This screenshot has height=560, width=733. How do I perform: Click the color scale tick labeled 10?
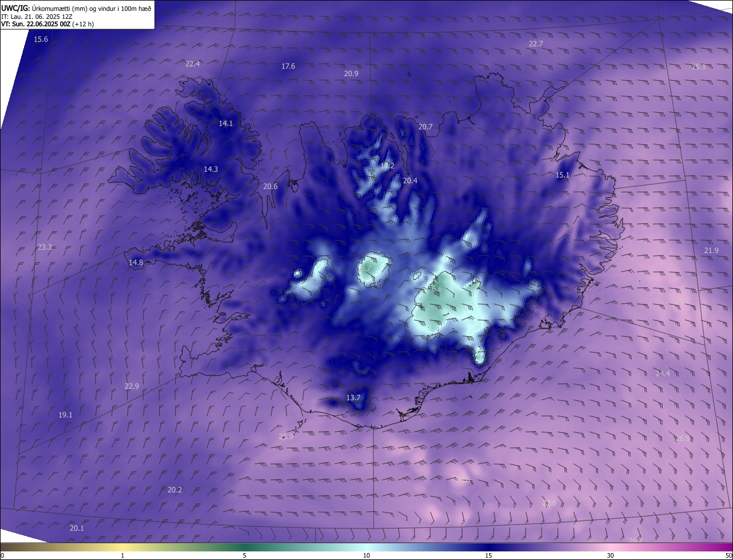(x=366, y=556)
